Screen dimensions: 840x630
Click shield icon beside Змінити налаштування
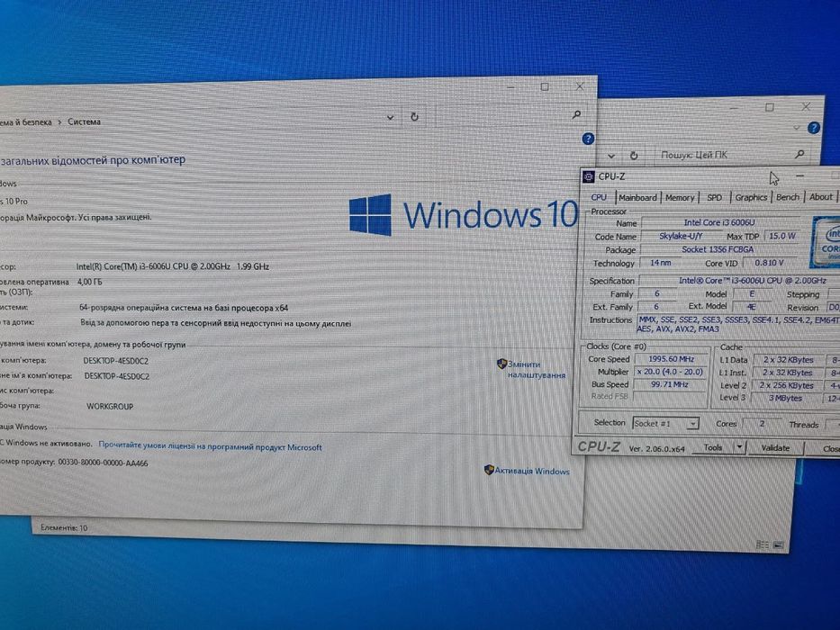click(501, 364)
